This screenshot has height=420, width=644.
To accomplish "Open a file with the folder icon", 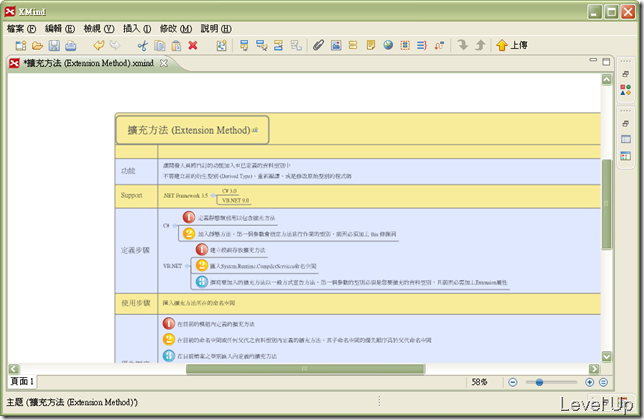I will point(37,45).
